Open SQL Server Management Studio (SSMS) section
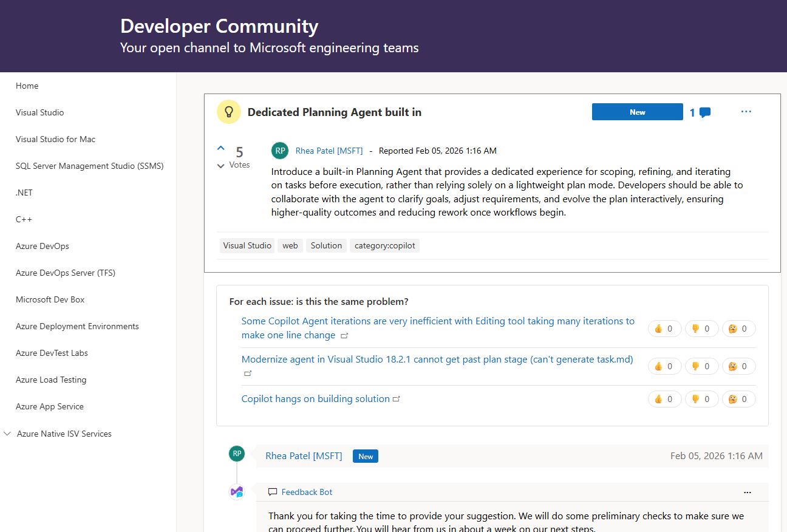Viewport: 787px width, 532px height. tap(90, 166)
